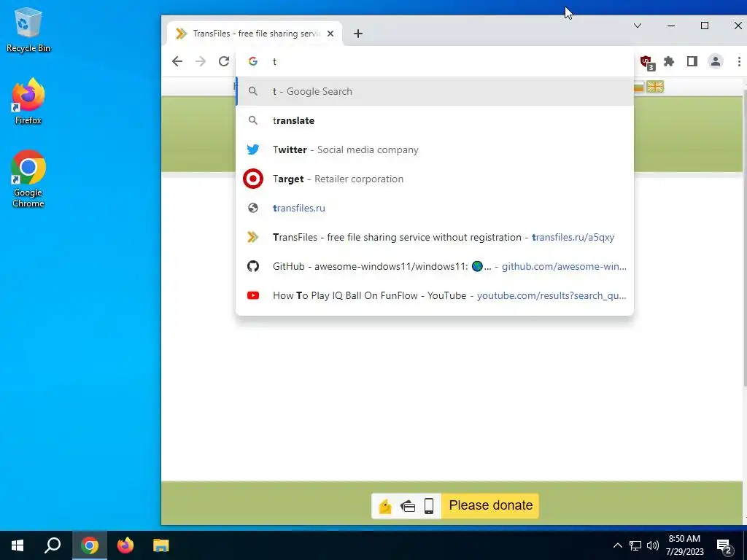The height and width of the screenshot is (560, 747).
Task: Open the Recycle Bin desktop icon
Action: point(28,29)
